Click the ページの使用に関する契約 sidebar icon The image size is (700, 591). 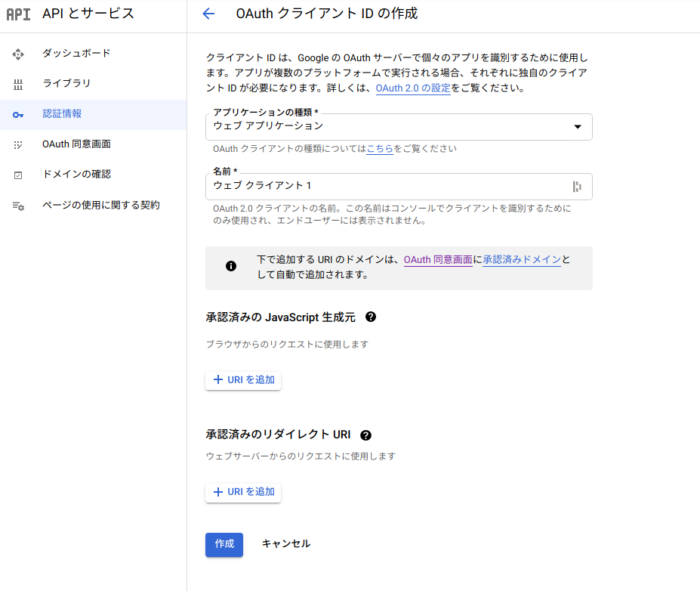pos(17,204)
